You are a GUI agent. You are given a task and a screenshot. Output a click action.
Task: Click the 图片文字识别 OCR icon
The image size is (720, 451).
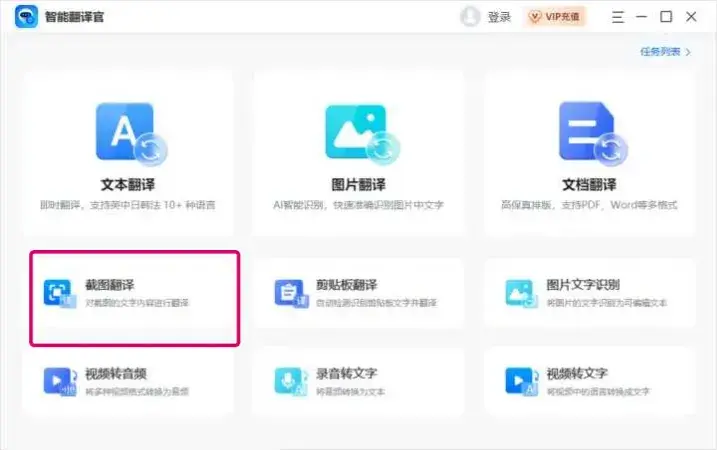click(x=522, y=293)
